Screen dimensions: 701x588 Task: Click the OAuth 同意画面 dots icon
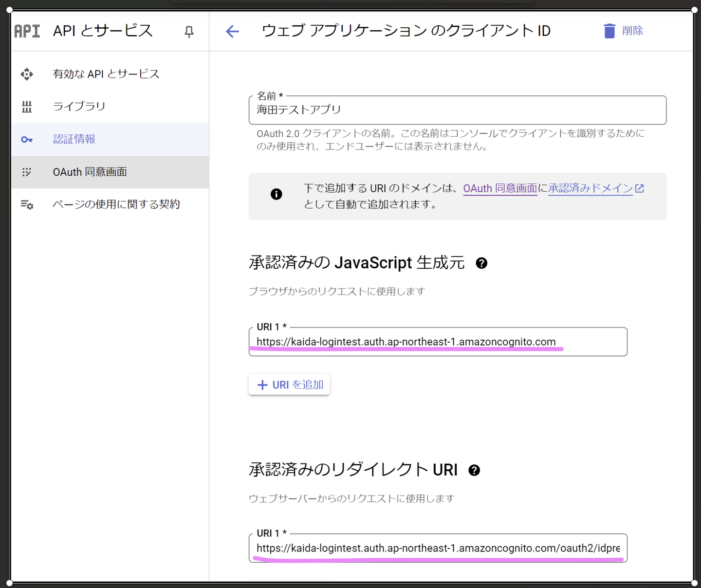[27, 172]
